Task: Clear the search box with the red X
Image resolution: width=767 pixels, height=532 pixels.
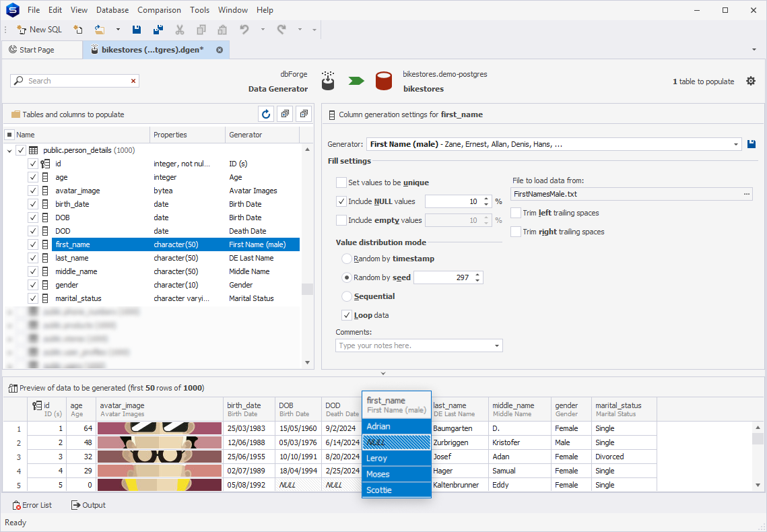Action: (133, 81)
